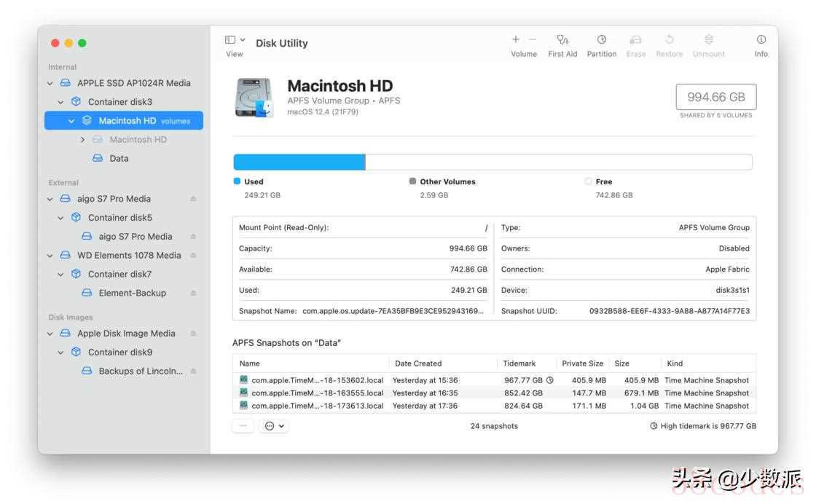The width and height of the screenshot is (816, 504).
Task: Expand the greyed Macintosh HD sub-item
Action: [82, 140]
